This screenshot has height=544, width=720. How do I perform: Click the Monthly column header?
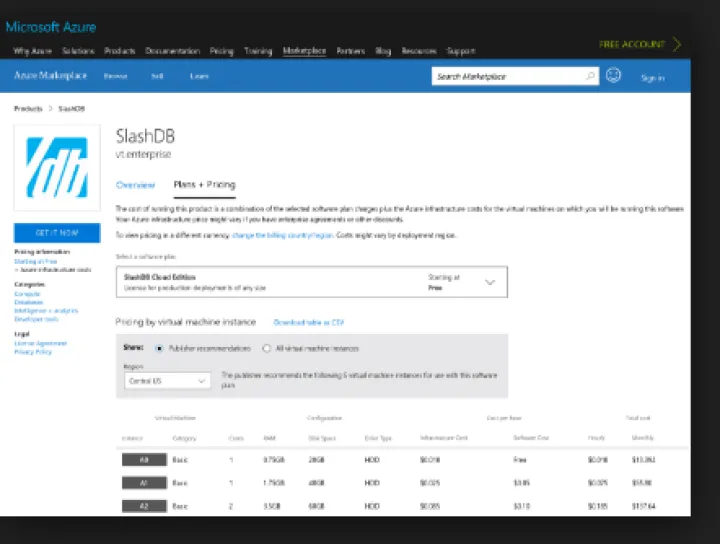642,438
